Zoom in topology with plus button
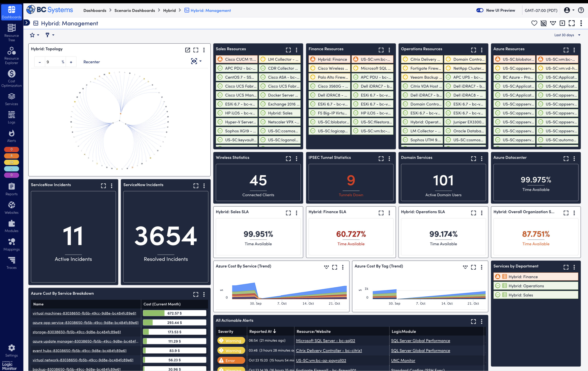Viewport: 588px width, 371px height. coord(71,62)
